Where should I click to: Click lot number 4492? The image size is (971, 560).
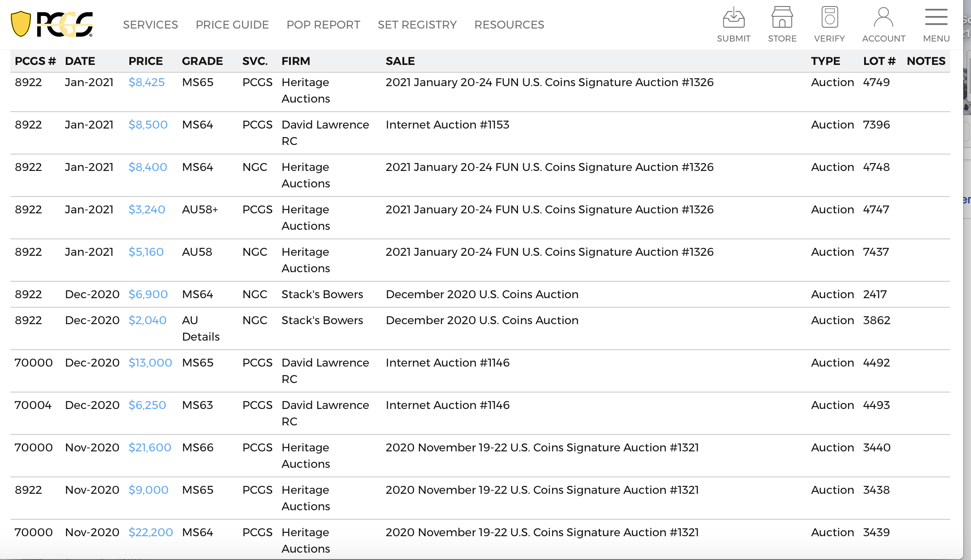click(876, 363)
